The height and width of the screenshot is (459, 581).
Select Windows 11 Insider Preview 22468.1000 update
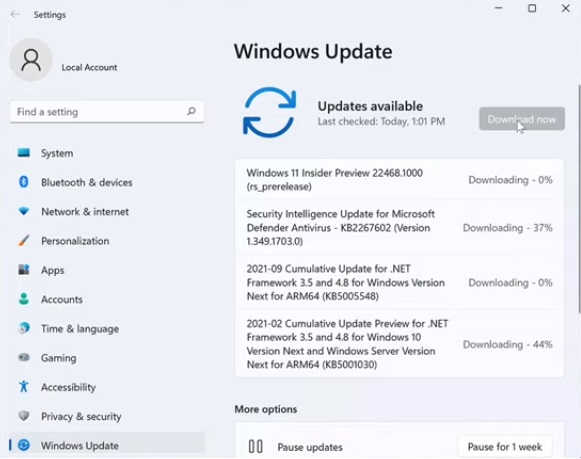pos(399,180)
